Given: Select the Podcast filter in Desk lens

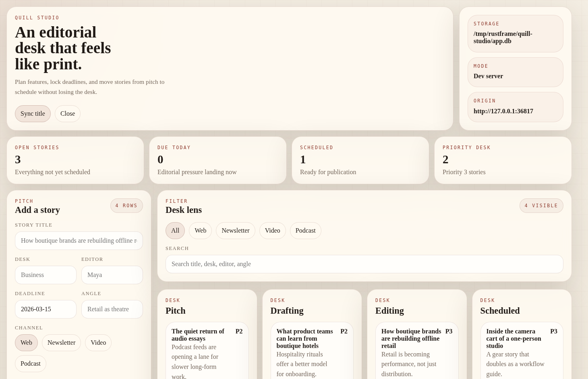Looking at the screenshot, I should point(305,230).
